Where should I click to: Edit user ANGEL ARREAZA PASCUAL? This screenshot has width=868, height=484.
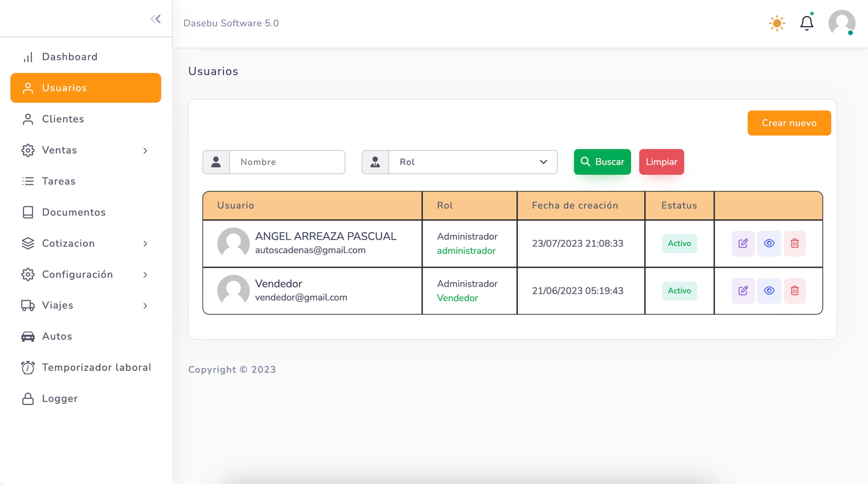coord(743,243)
